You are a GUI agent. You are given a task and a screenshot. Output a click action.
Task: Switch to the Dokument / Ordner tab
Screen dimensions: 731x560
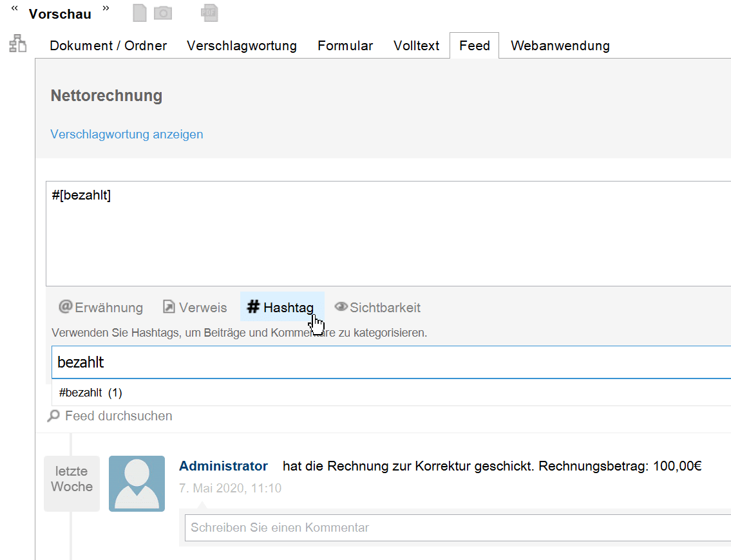click(108, 46)
